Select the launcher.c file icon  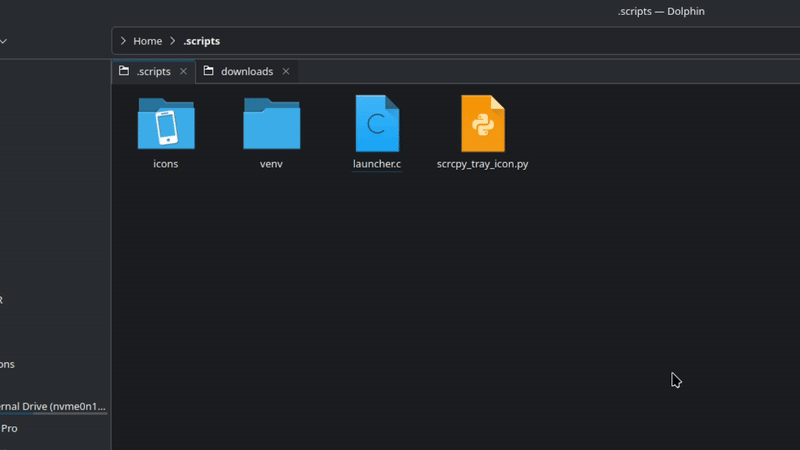(x=377, y=123)
